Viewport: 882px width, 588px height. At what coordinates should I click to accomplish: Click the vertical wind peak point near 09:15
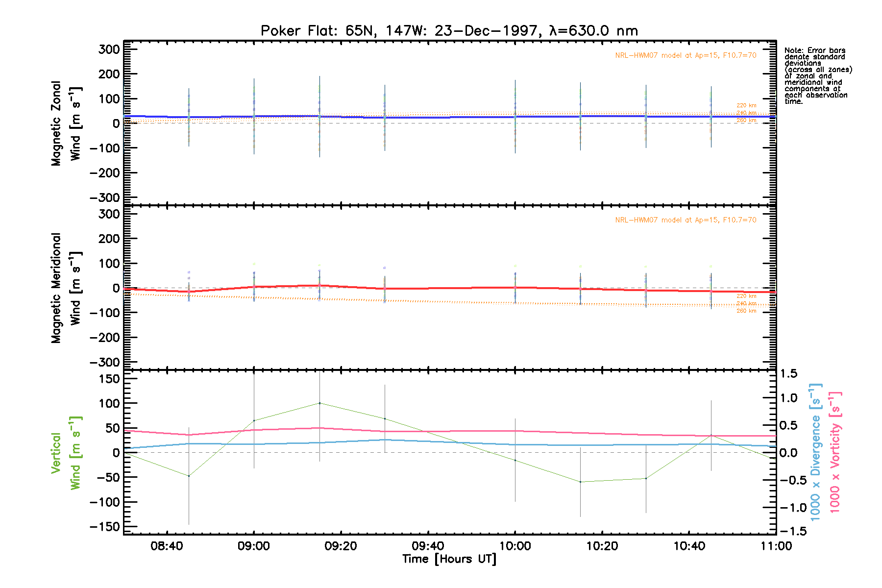click(319, 403)
